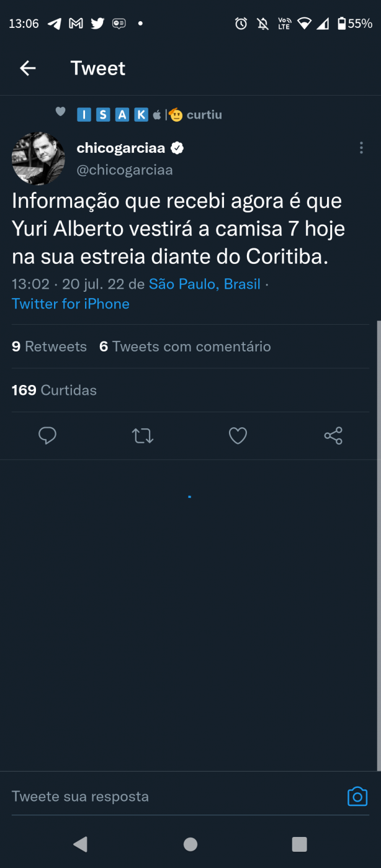Image resolution: width=381 pixels, height=868 pixels.
Task: Open the Twitter for iPhone link
Action: [x=71, y=304]
